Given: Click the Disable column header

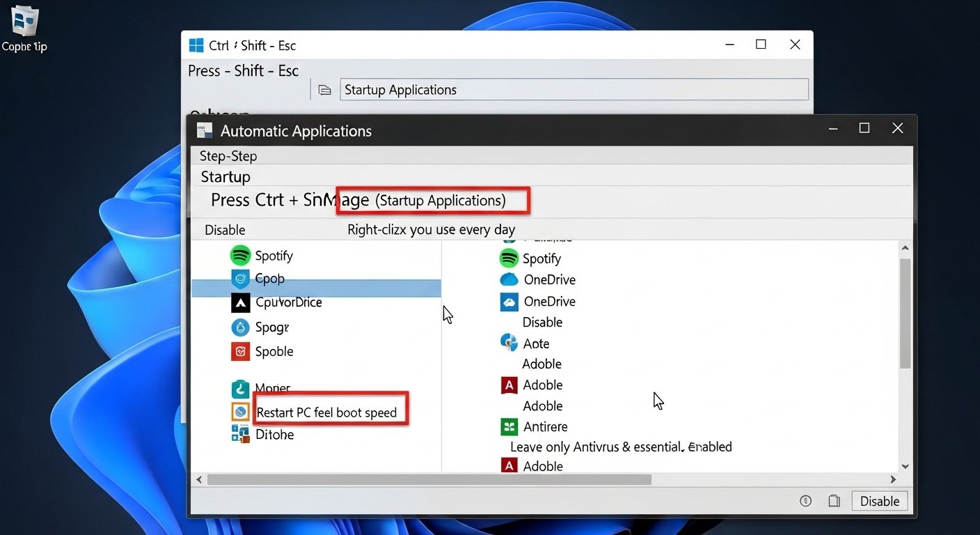Looking at the screenshot, I should point(225,230).
